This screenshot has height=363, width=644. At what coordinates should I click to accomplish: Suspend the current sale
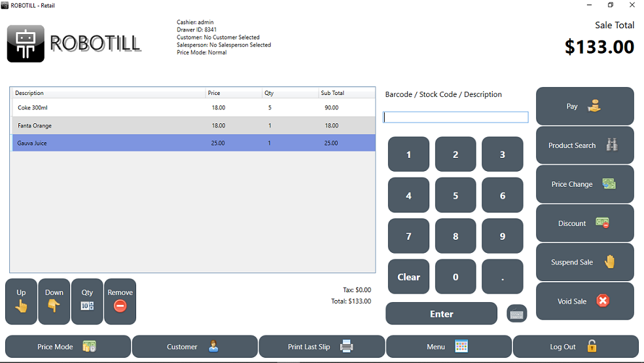coord(584,262)
